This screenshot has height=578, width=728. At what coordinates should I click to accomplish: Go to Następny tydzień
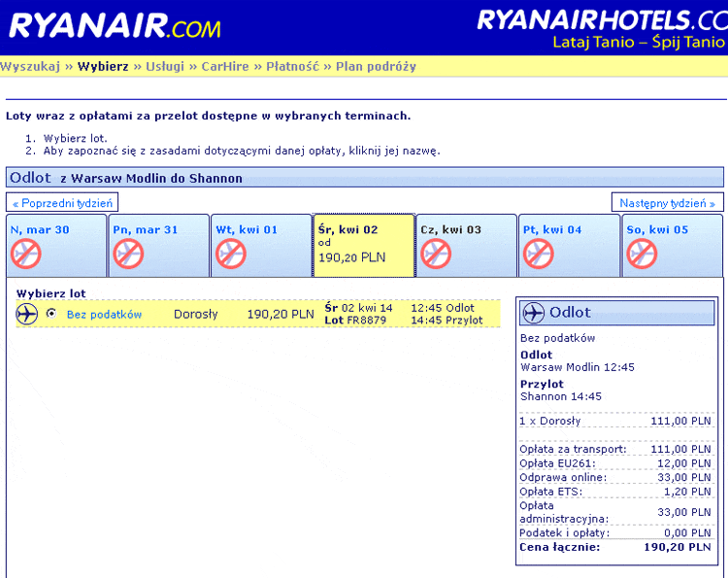[667, 203]
